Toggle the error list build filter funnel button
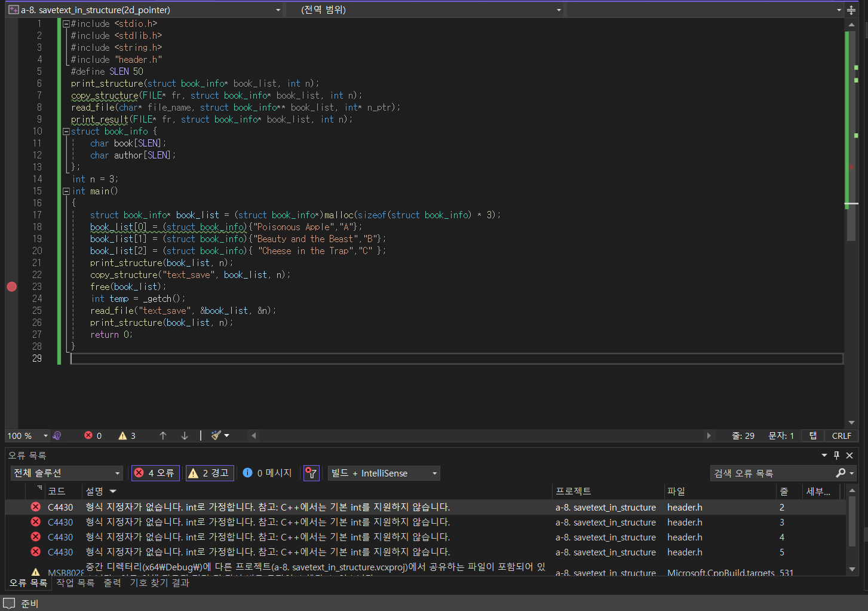 coord(311,473)
